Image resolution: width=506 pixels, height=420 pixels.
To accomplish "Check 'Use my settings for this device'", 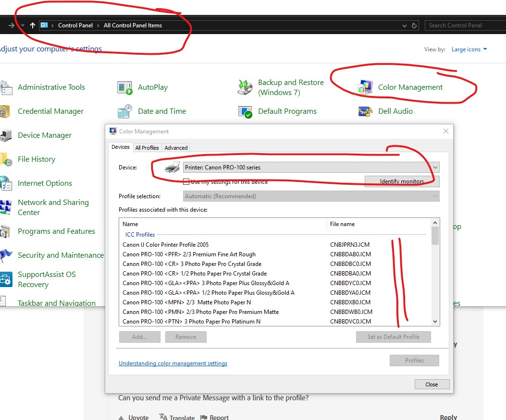I will click(x=186, y=182).
